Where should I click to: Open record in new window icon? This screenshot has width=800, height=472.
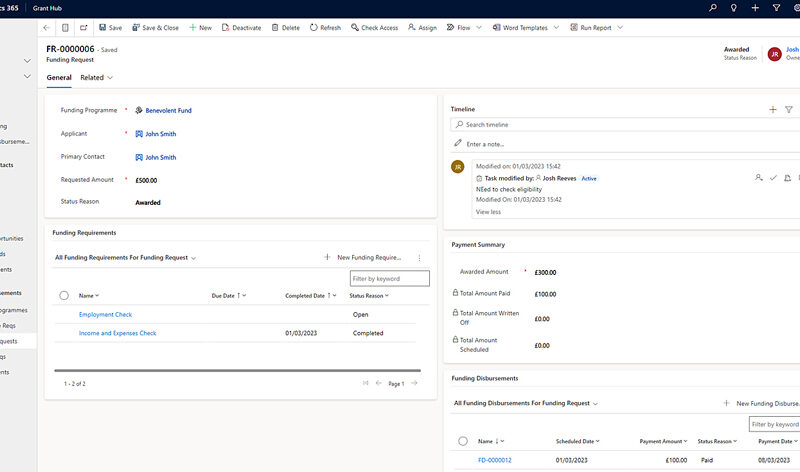(84, 28)
